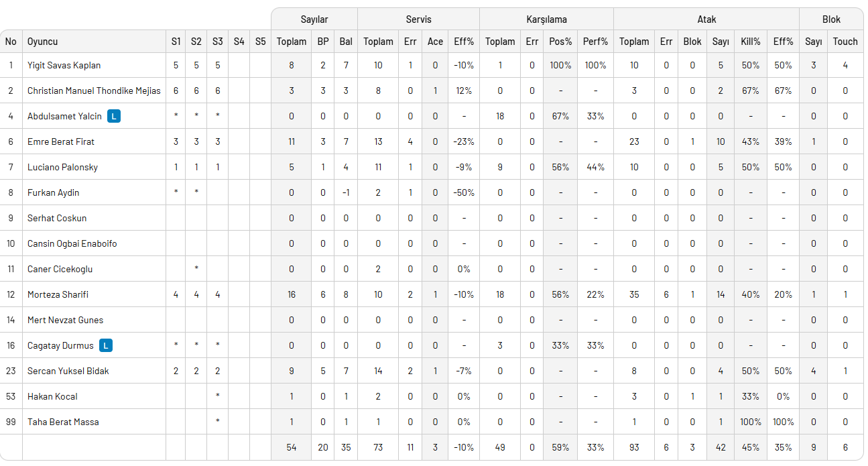Select Christian Manuel Thondike Mejias name
The width and height of the screenshot is (868, 466).
[x=94, y=91]
